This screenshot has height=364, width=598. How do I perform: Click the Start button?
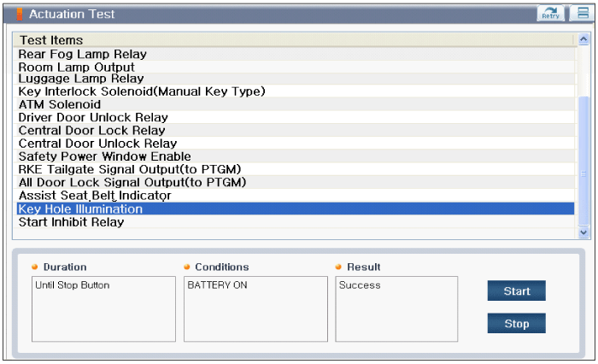(516, 291)
